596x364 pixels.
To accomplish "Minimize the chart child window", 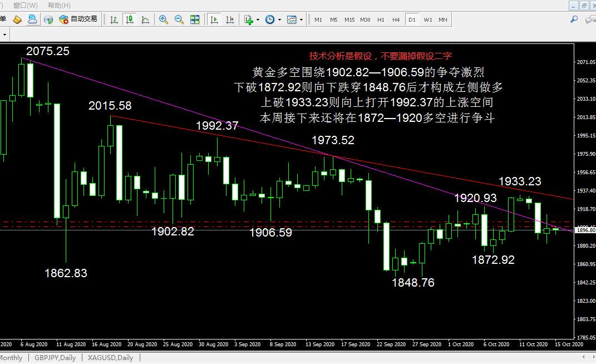I will click(574, 6).
